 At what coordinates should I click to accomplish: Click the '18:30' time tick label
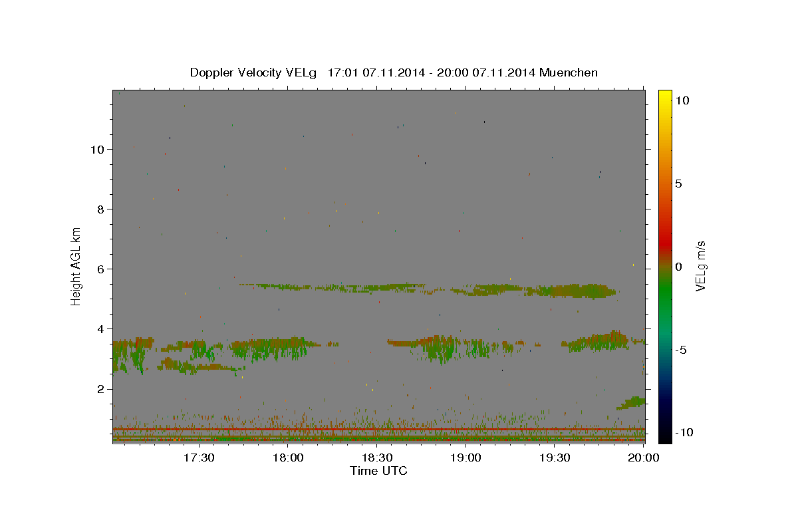377,458
